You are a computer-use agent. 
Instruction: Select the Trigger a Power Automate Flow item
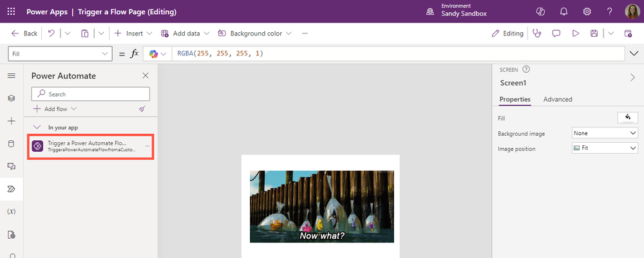pos(90,147)
